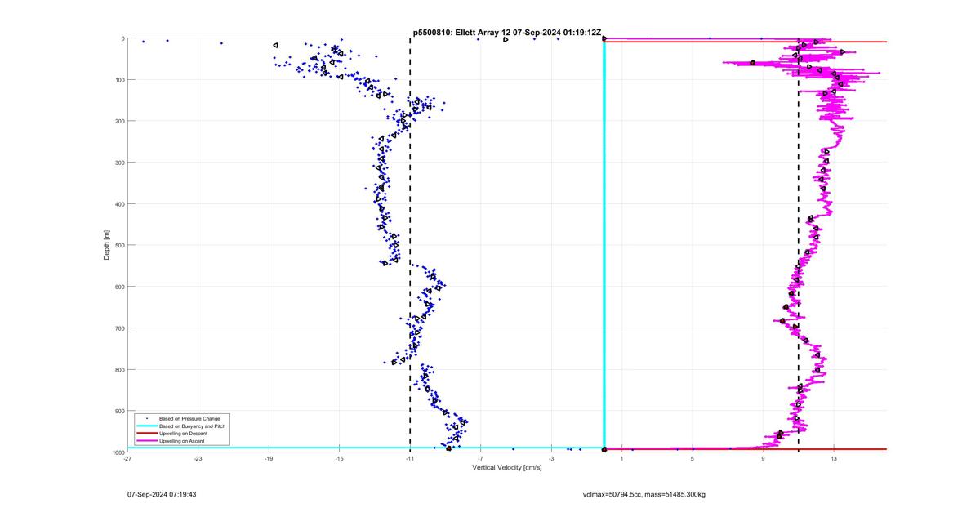Click legend entry 'Based on Buoyancy and Pitch'
Viewport: 980px width, 508px height.
(192, 426)
